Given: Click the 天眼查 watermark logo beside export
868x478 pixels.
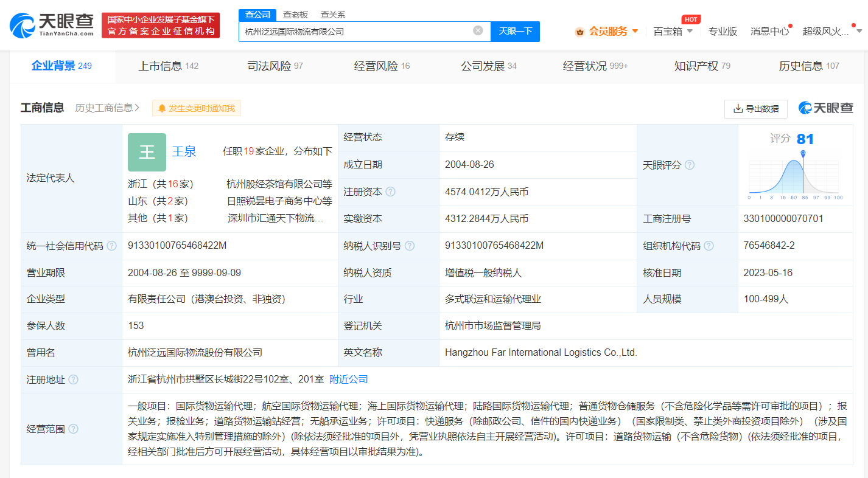Looking at the screenshot, I should [x=826, y=108].
